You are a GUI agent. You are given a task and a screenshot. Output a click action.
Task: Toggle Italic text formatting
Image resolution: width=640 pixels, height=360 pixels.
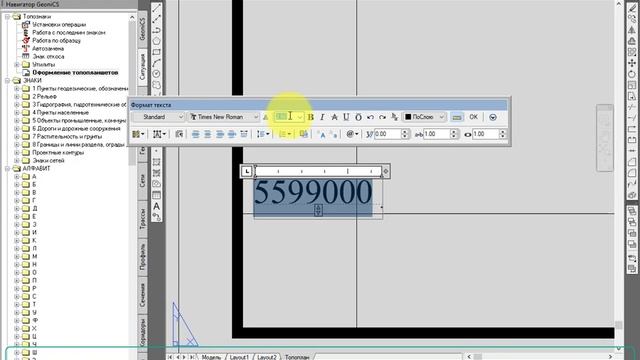(322, 117)
